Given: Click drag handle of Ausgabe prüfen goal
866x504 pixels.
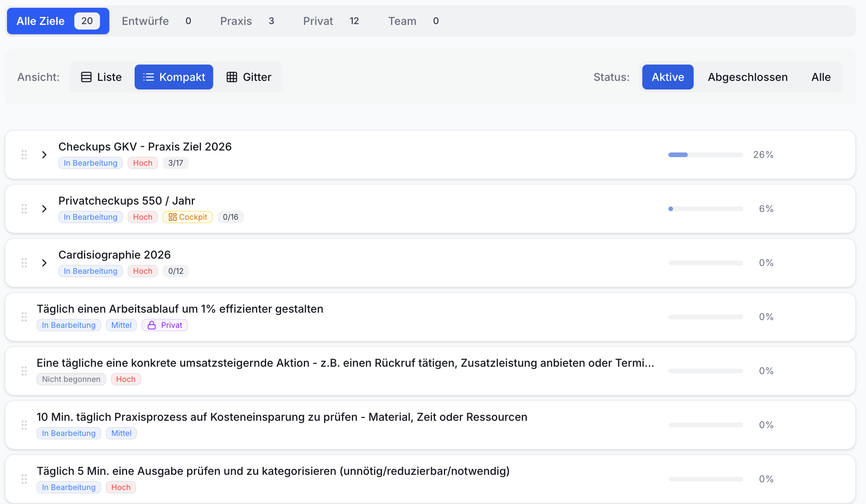Looking at the screenshot, I should point(24,479).
